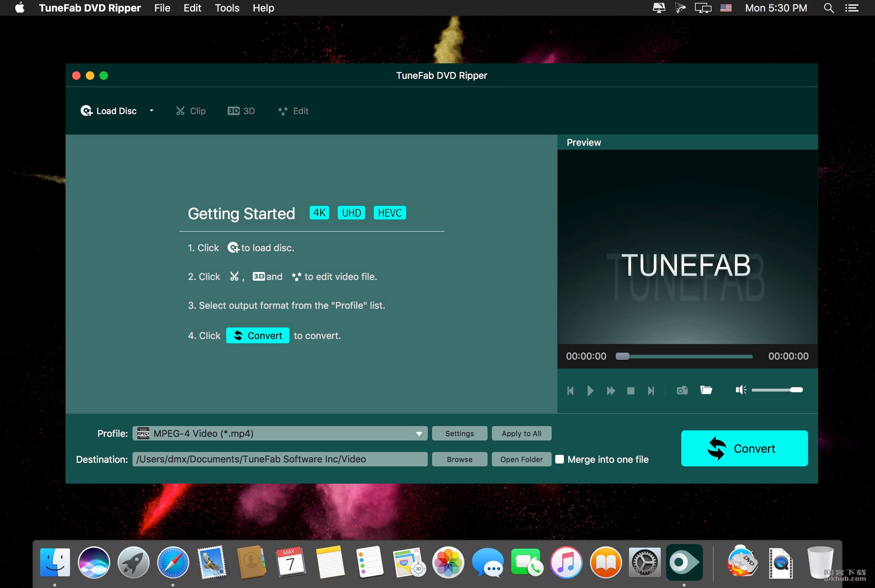Skip to next chapter in preview
The image size is (875, 588).
tap(651, 391)
